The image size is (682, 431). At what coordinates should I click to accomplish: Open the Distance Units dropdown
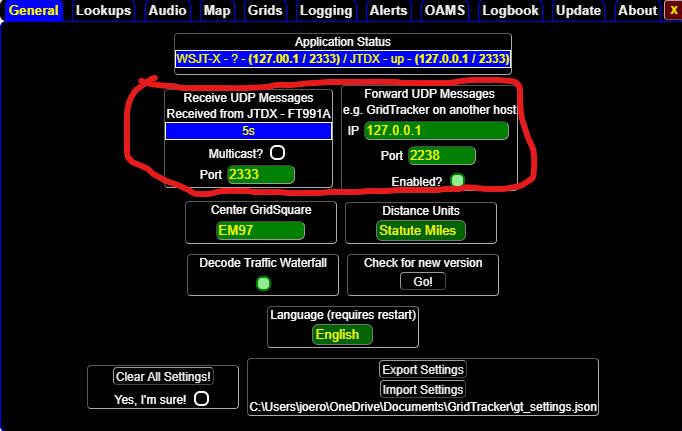pos(421,230)
